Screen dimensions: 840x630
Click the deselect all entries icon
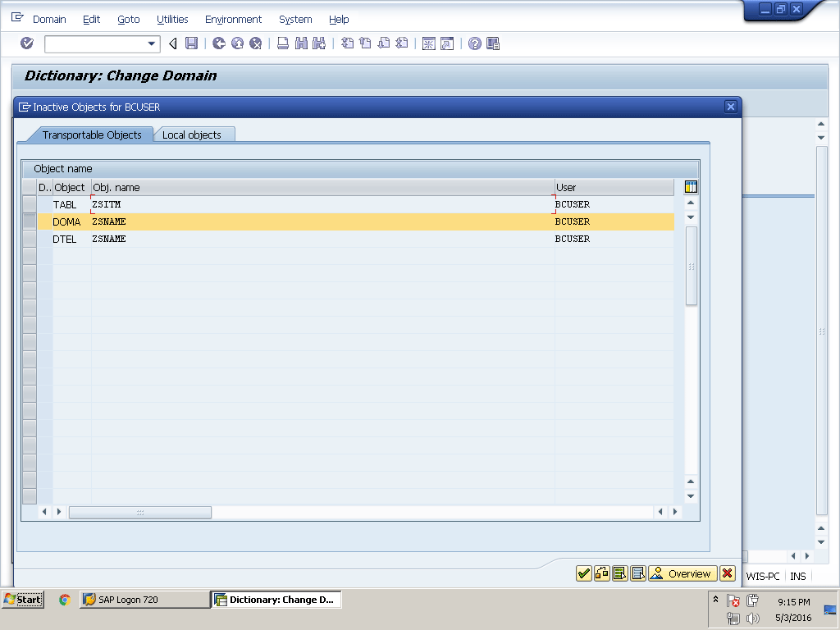point(638,573)
